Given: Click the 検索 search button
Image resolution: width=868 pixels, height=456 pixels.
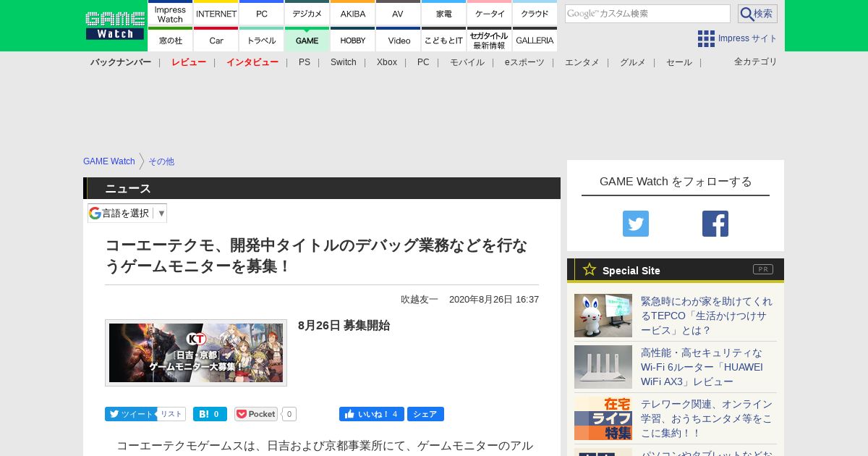Looking at the screenshot, I should coord(757,14).
